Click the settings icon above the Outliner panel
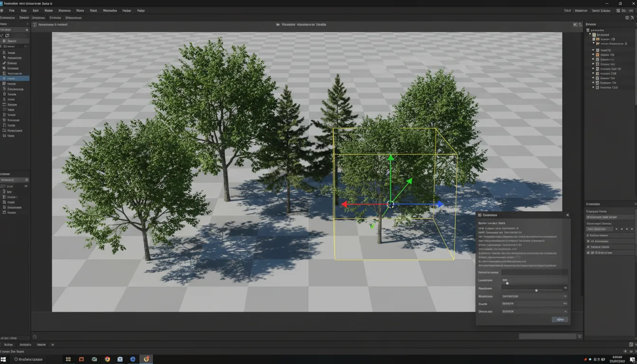Viewport: 637px width, 364px height. [x=635, y=24]
